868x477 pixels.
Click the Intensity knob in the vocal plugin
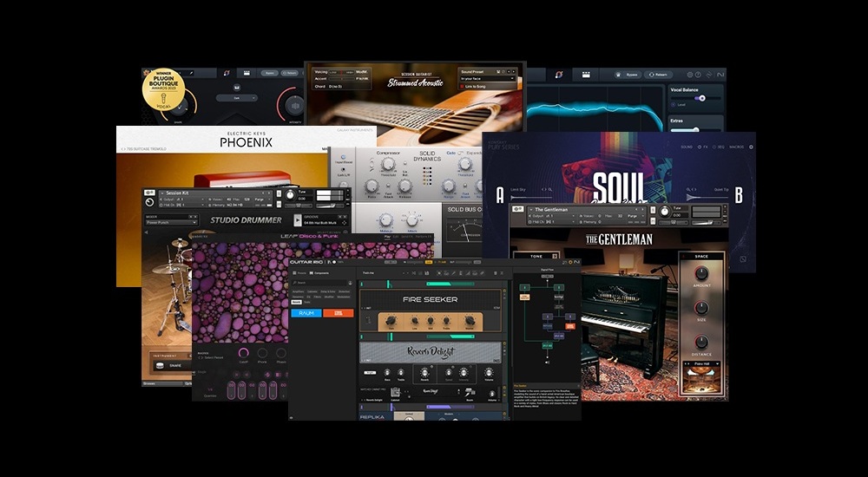tap(295, 106)
